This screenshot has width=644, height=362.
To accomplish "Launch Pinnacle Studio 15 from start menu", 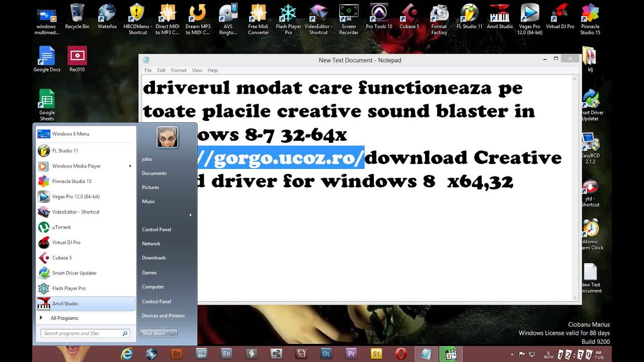I will (x=86, y=181).
